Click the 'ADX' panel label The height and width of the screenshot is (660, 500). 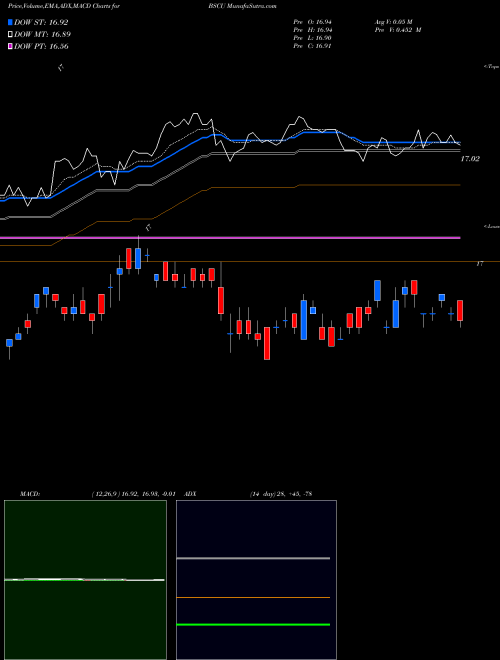click(x=191, y=494)
